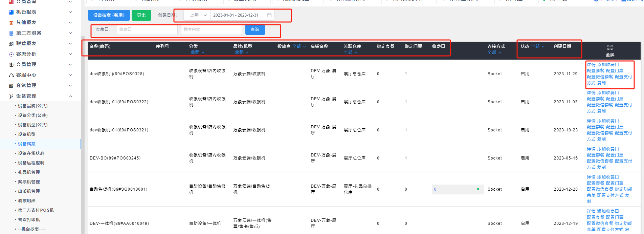Click the DEV-一体机(89#AA0010049) name cell

point(119,224)
